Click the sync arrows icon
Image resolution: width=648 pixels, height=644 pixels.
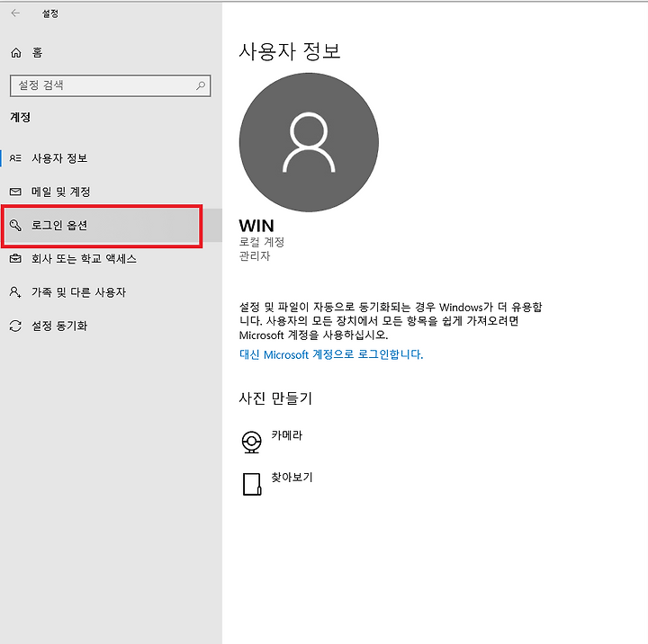[x=15, y=326]
